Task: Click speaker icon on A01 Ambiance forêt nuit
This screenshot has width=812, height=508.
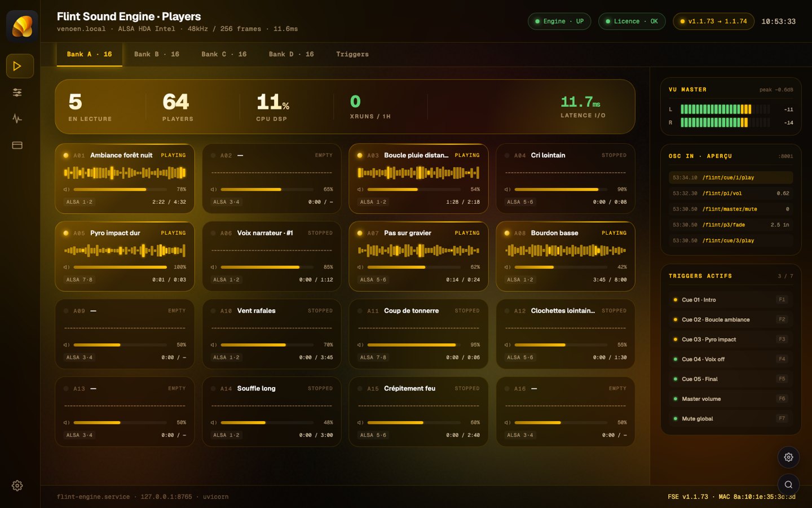Action: (x=67, y=190)
